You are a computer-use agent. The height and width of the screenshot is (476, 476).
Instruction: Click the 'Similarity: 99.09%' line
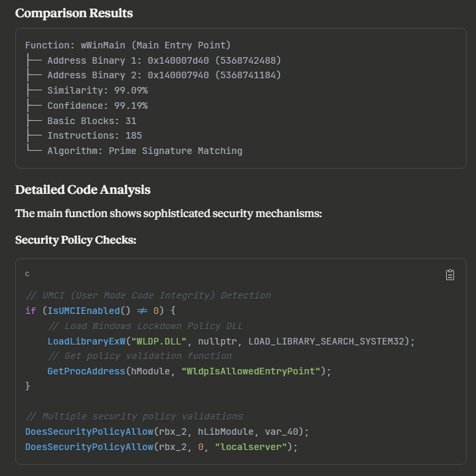tap(97, 90)
